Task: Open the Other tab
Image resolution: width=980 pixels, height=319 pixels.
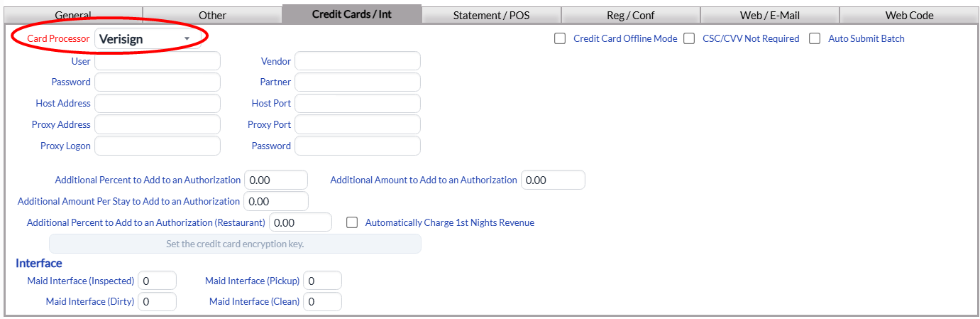Action: [x=212, y=15]
